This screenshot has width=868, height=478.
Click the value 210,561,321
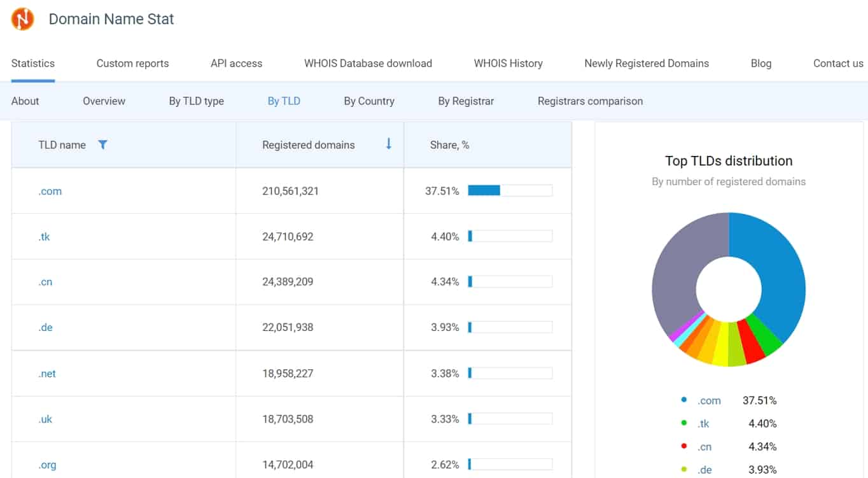point(290,191)
